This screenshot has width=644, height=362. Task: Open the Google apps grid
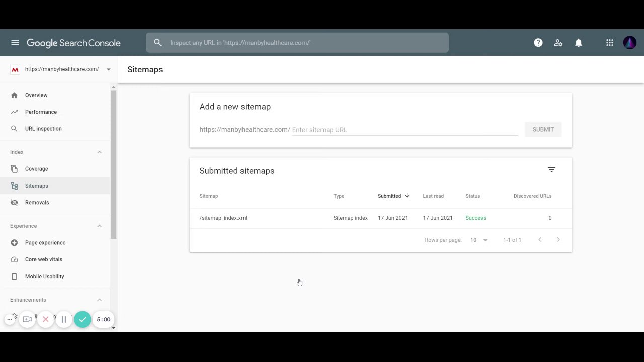[x=610, y=43]
